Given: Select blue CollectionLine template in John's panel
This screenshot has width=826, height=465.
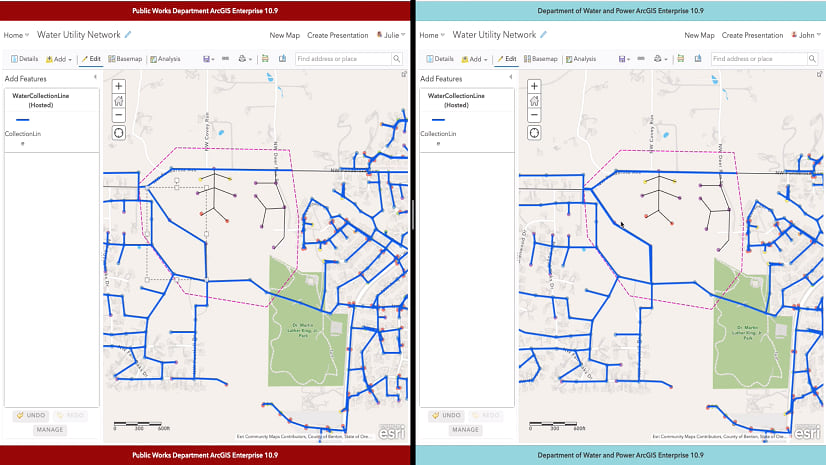Looking at the screenshot, I should point(438,120).
